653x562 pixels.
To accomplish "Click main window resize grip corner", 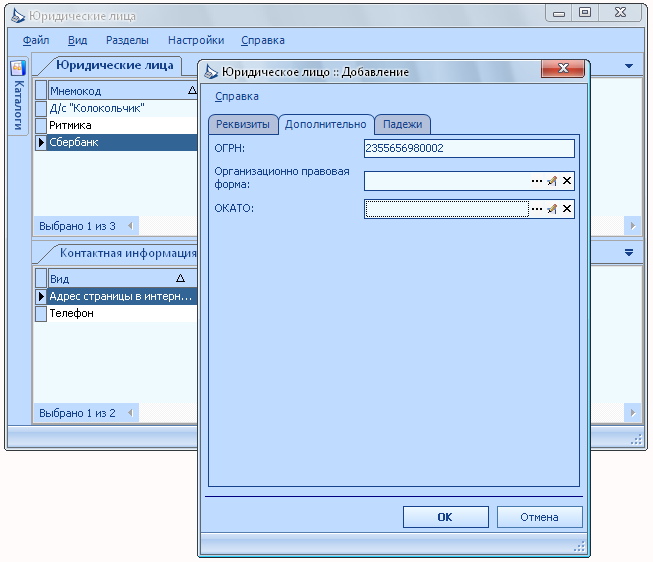I will click(637, 439).
